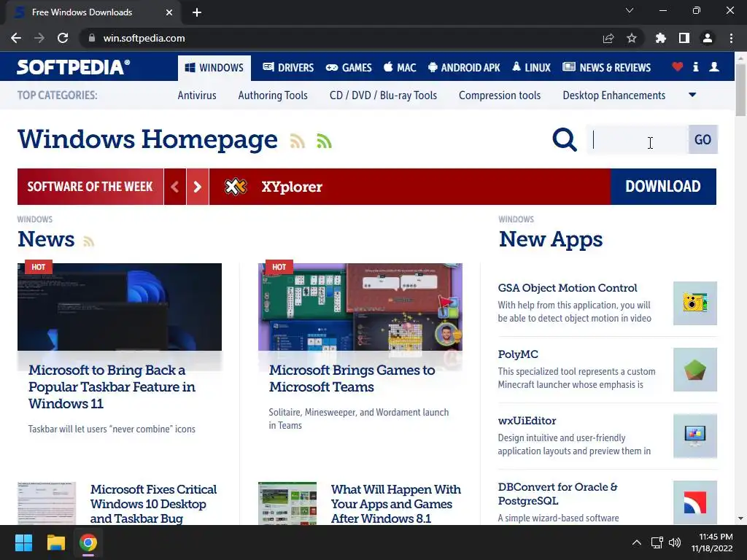Screen dimensions: 747x560
Task: Browse Desktop Enhancements category
Action: (x=614, y=96)
